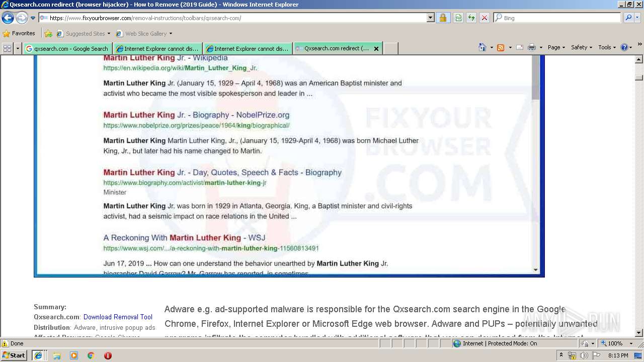The height and width of the screenshot is (362, 644).
Task: Close the Qxsearch.com redirect tab
Action: click(x=376, y=49)
